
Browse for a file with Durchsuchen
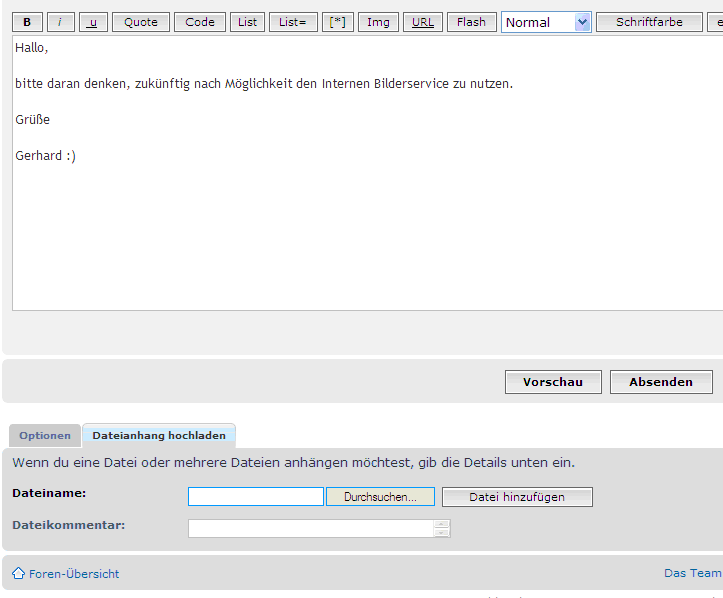tap(380, 497)
